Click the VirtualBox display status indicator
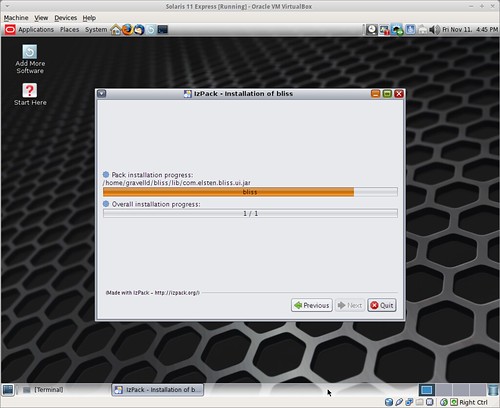The image size is (500, 408). click(x=430, y=402)
